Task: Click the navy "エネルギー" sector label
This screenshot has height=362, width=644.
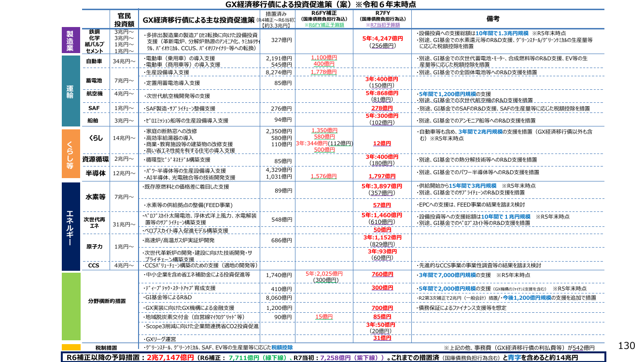Action: 70,226
